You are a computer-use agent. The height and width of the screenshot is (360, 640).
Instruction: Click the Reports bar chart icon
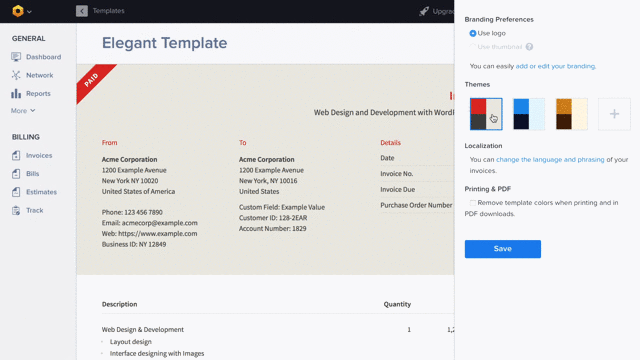(16, 93)
